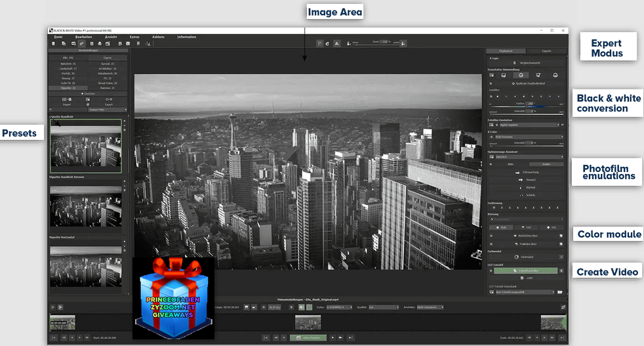Open the Bearbeiten menu

(x=83, y=37)
